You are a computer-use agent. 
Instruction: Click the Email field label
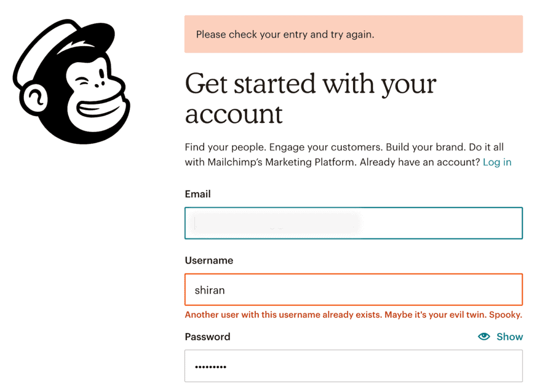tap(197, 194)
